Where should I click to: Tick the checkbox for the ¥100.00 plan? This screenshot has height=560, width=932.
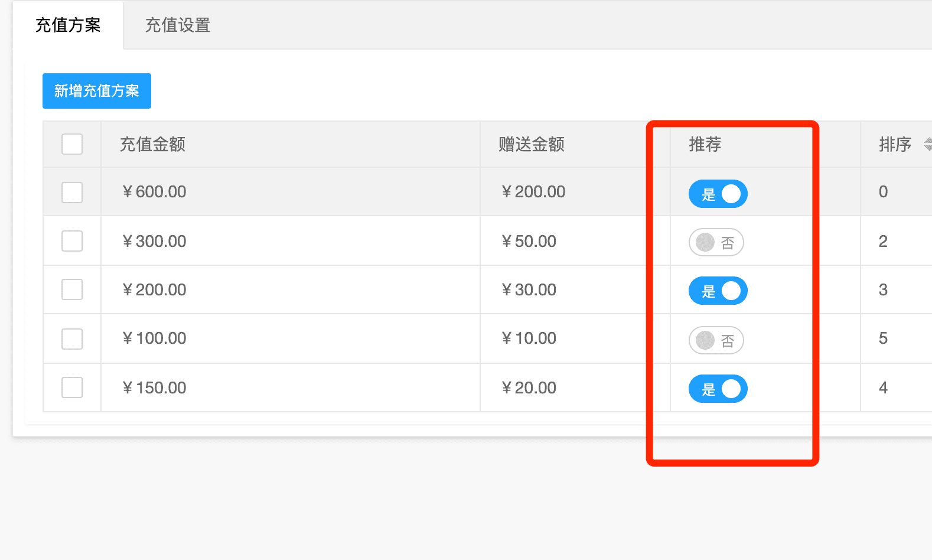tap(72, 339)
